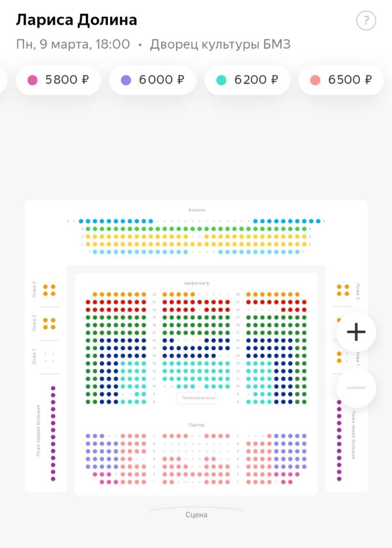Select the Амфитеатр section label
The image size is (392, 548).
tap(197, 283)
